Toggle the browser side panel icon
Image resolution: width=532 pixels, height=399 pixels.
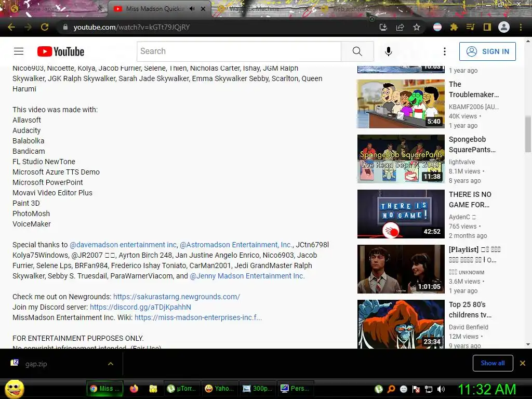point(487,27)
